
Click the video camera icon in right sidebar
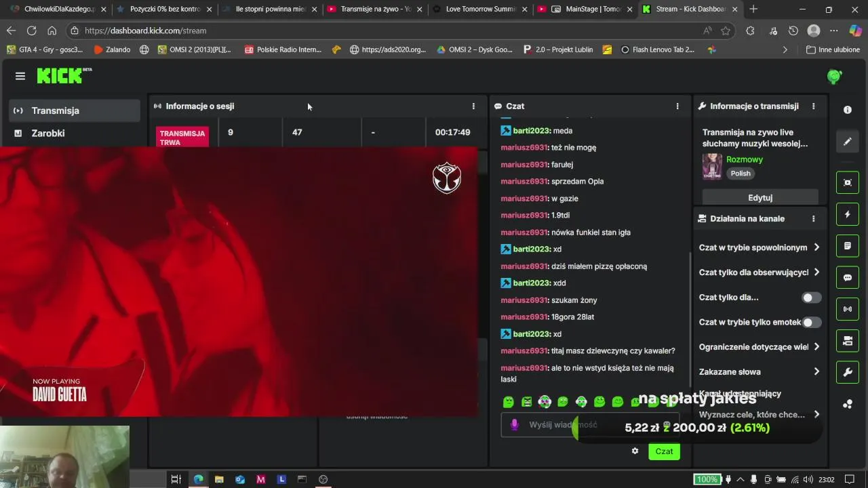[x=848, y=341]
